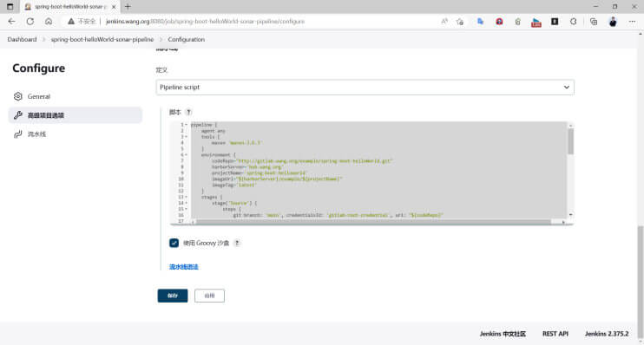
Task: Open the Pipeline script definition dropdown
Action: tap(365, 88)
